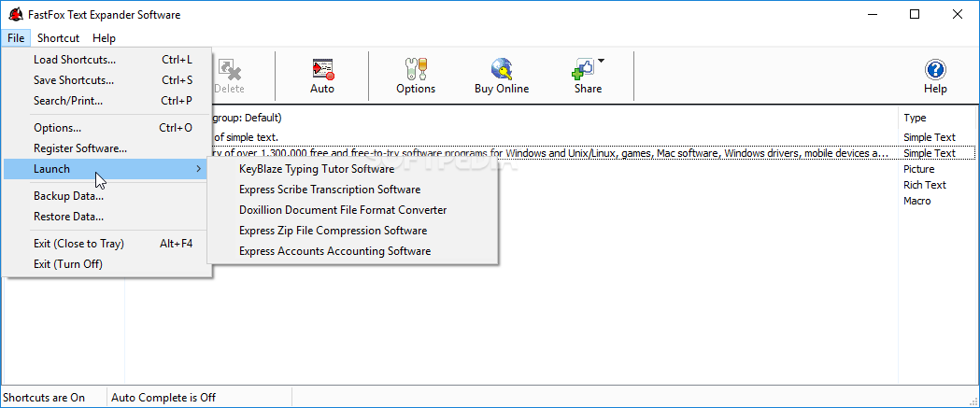Launch KeyBlaze Typing Tutor Software
980x408 pixels.
[352, 169]
